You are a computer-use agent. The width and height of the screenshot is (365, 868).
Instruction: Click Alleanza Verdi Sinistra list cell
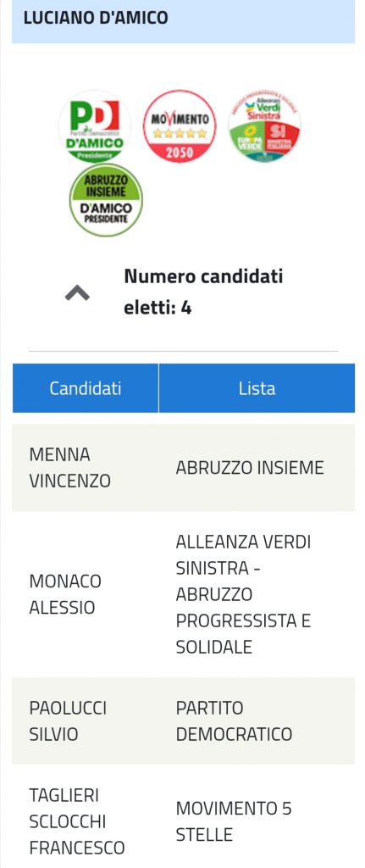(x=243, y=594)
